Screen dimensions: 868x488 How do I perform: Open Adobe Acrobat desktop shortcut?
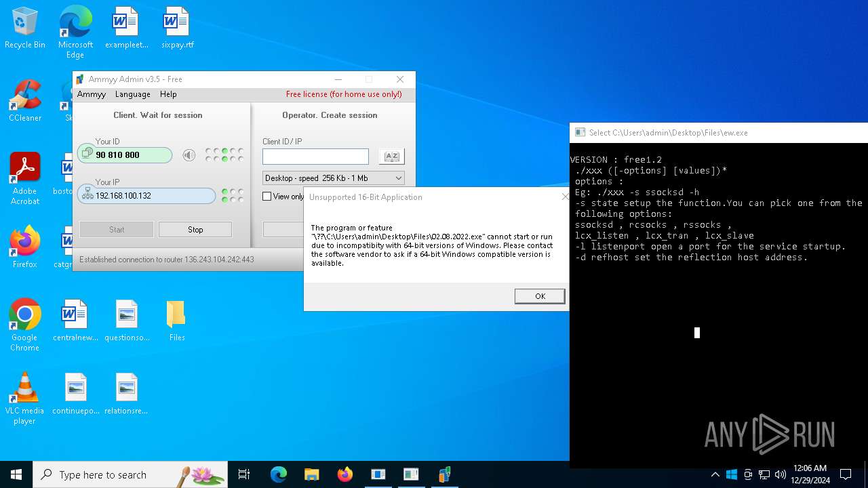25,179
